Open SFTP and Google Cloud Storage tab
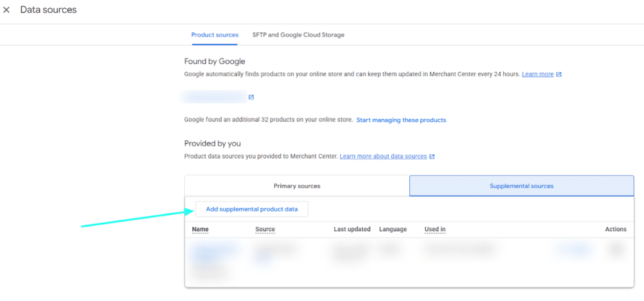The image size is (644, 301). point(298,35)
